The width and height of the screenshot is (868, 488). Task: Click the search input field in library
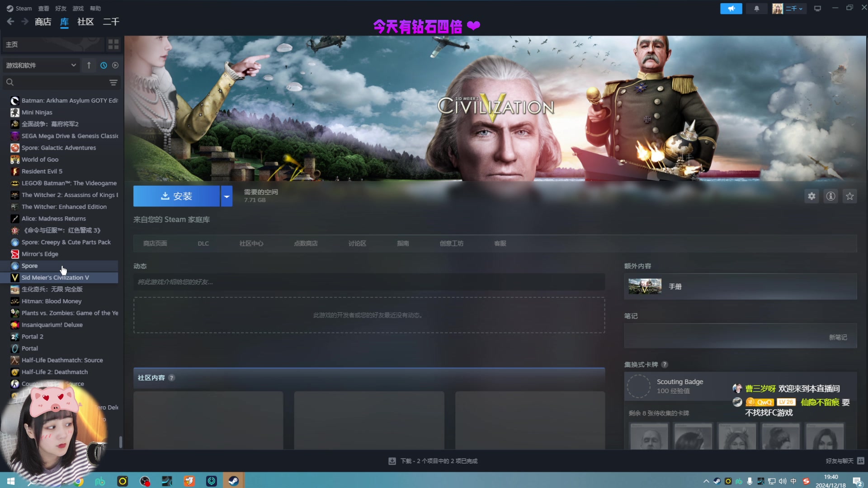60,82
